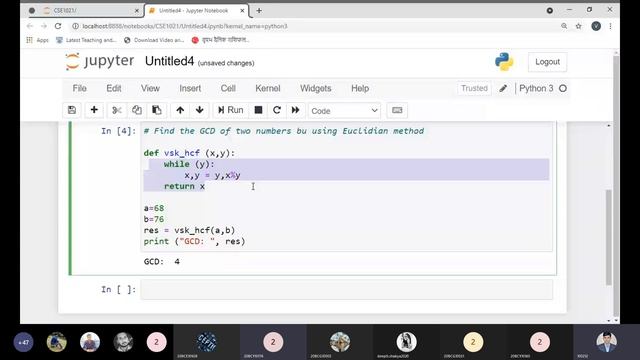This screenshot has width=640, height=360.
Task: Click the Python logo icon
Action: pos(504,62)
